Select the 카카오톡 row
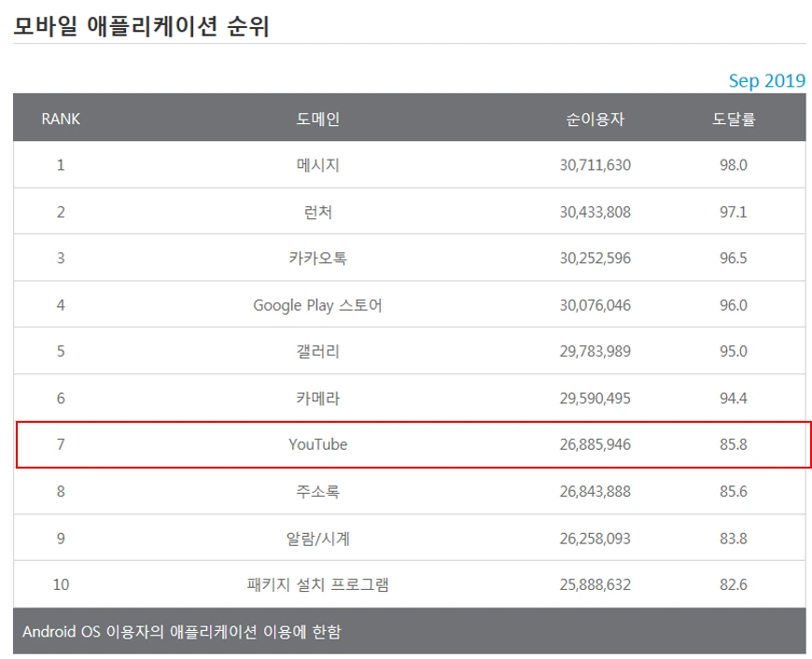Viewport: 812px width, 659px height. (318, 258)
